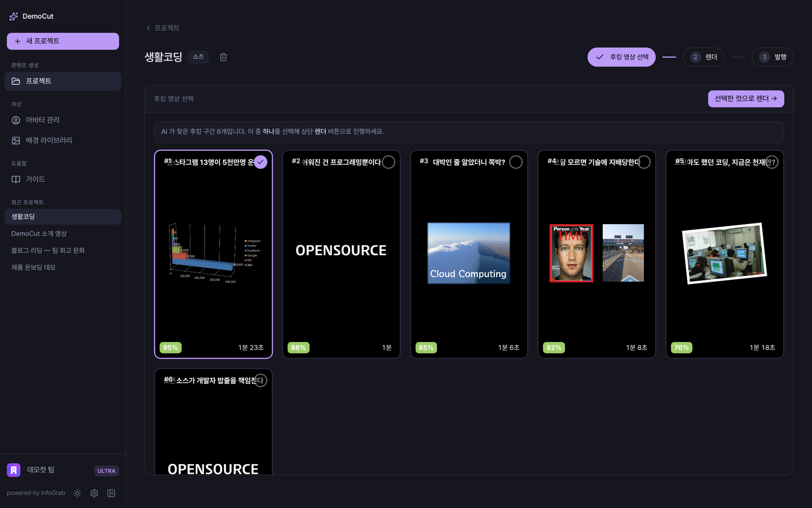Click the 76% score badge

682,348
